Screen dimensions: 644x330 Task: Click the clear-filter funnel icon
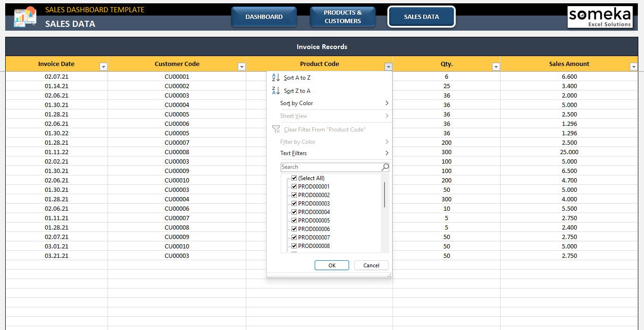(276, 129)
